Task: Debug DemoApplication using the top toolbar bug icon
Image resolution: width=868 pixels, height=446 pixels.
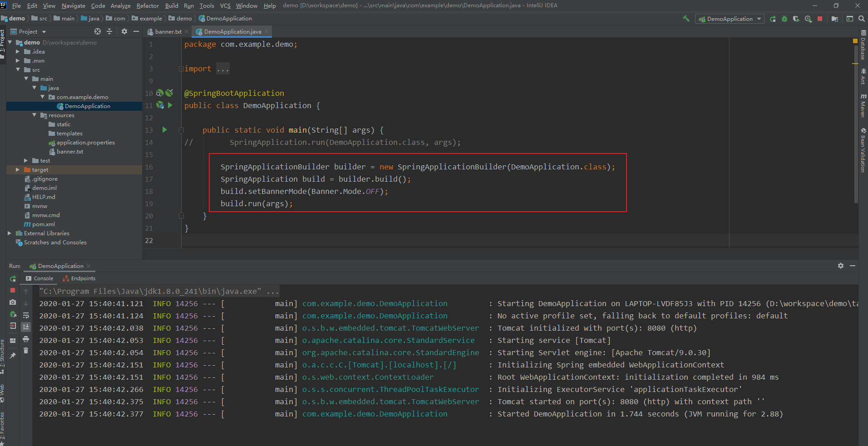Action: 784,19
